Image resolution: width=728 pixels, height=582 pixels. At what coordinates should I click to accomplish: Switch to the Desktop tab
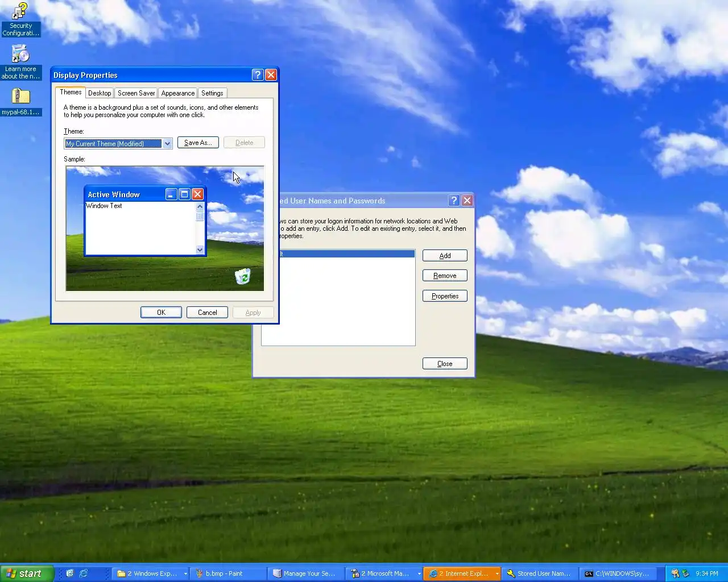point(100,93)
